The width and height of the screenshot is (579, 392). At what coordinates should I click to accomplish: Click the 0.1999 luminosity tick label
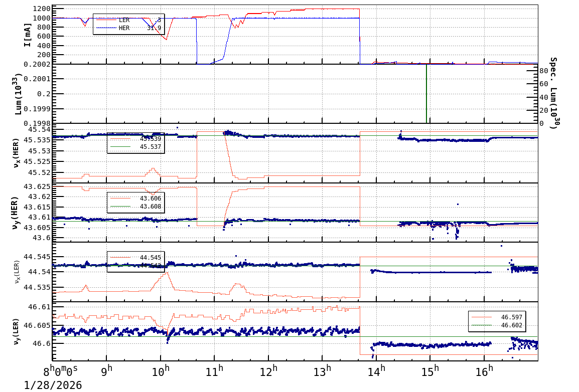pos(37,109)
